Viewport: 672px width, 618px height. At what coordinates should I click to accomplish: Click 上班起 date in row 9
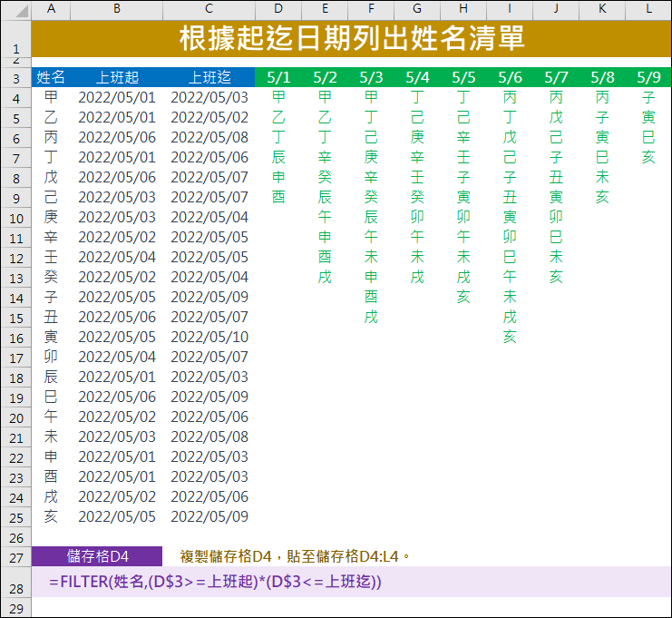click(x=117, y=197)
